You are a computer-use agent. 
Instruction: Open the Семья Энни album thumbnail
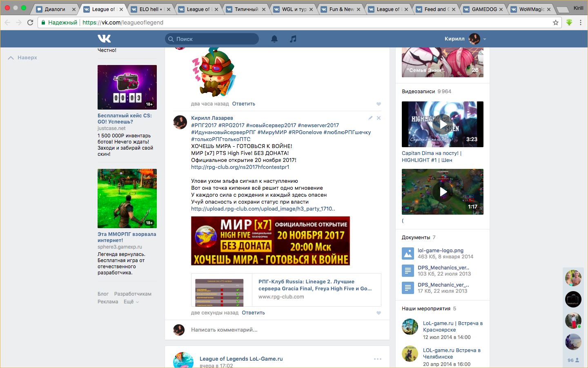pos(443,62)
